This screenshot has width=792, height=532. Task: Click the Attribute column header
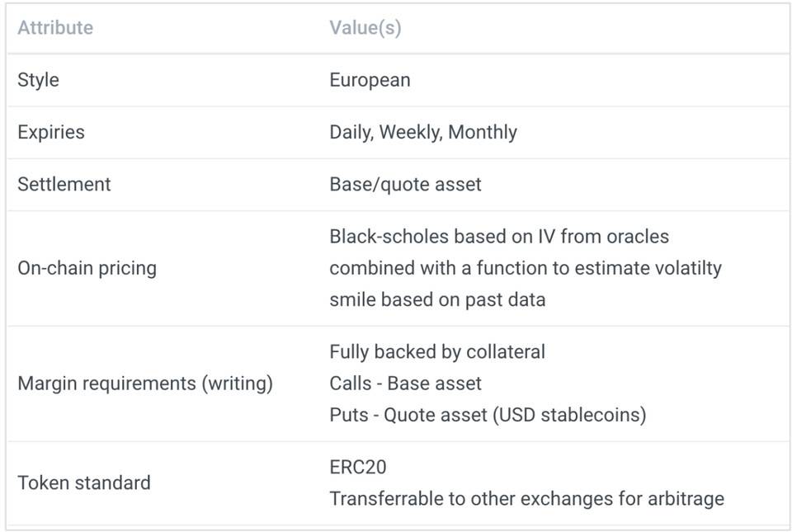click(x=55, y=28)
